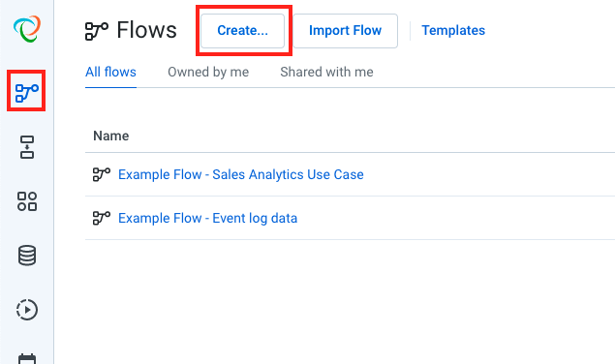Switch to the Shared with me tab

[326, 73]
